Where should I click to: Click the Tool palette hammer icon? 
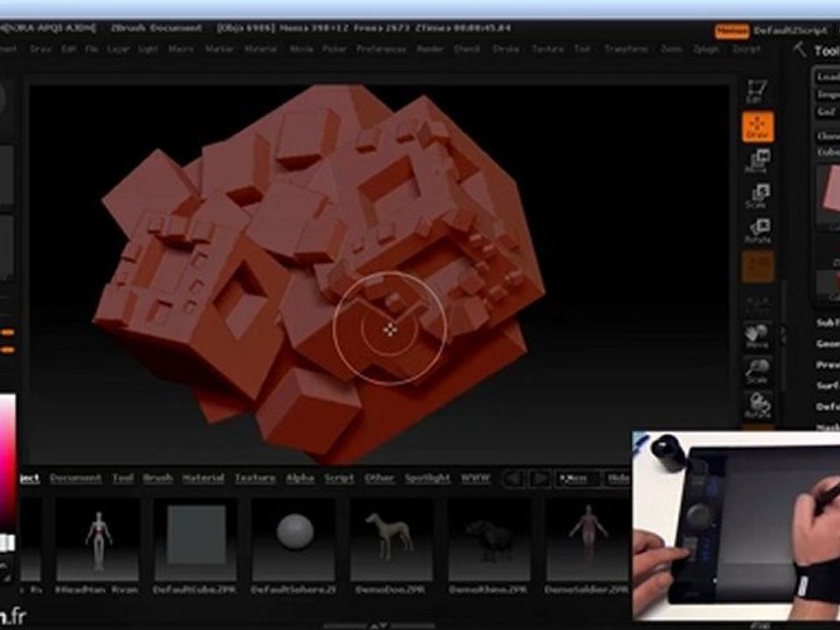point(799,49)
